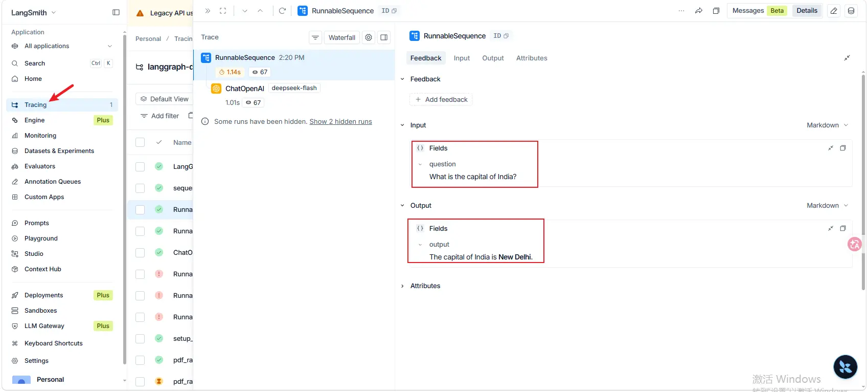
Task: Click the detail pane vertical scrollbar
Action: click(863, 182)
